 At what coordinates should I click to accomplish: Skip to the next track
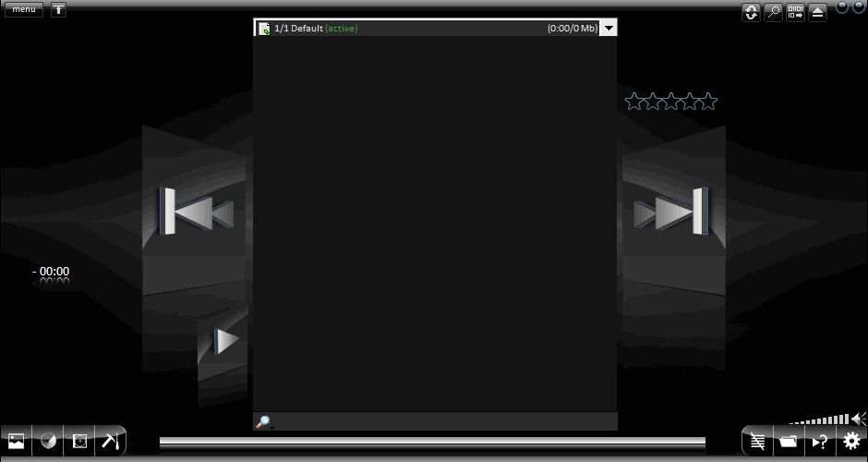[671, 212]
